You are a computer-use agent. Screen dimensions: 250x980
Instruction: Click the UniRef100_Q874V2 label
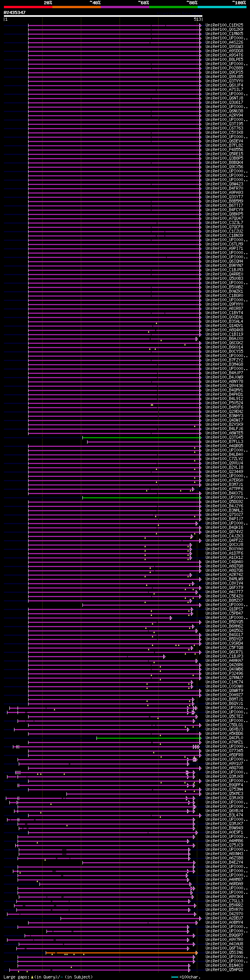224,532
